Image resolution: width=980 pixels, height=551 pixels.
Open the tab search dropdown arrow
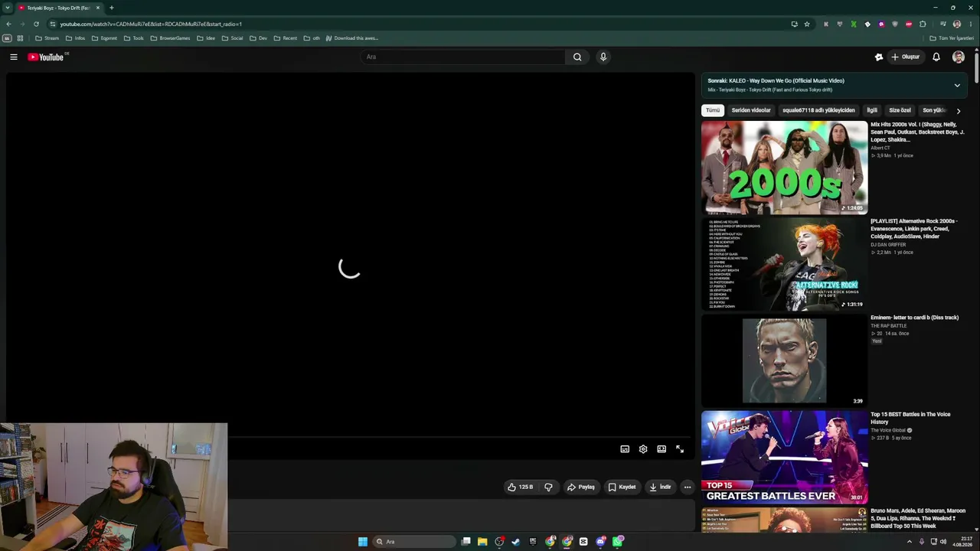click(x=8, y=8)
